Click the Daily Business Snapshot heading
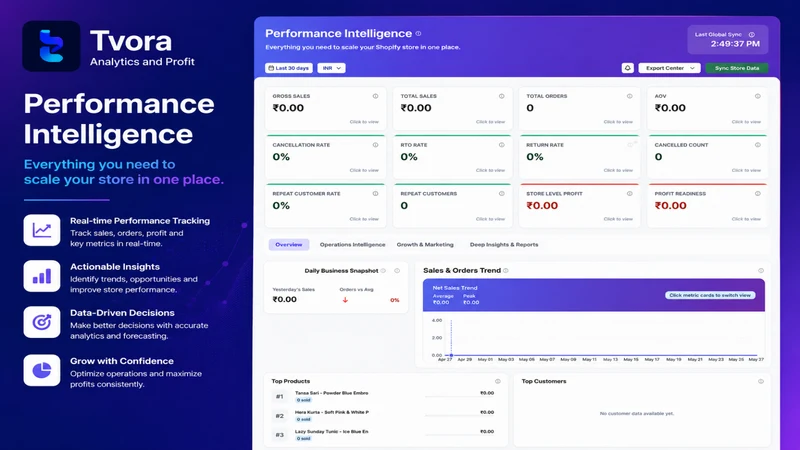Image resolution: width=800 pixels, height=450 pixels. [341, 271]
